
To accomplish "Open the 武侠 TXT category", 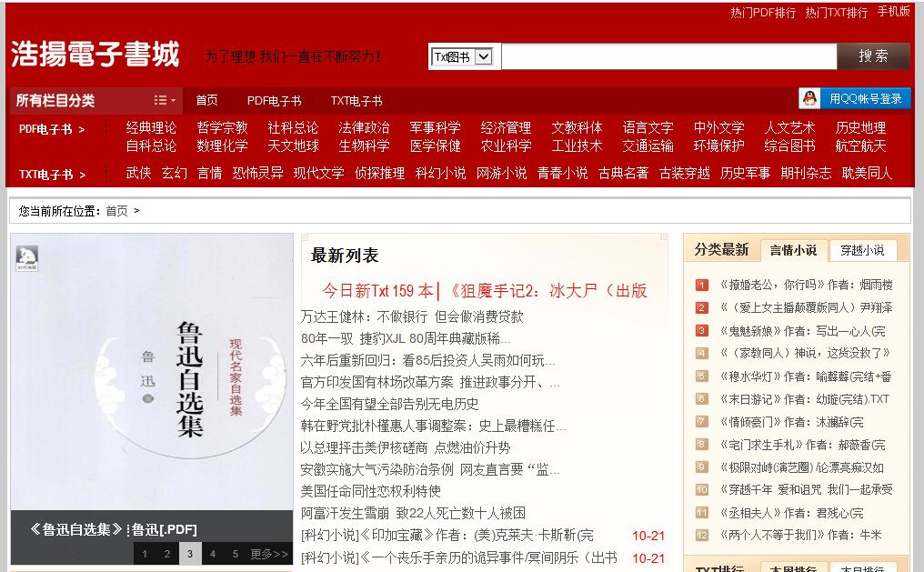I will coord(138,173).
